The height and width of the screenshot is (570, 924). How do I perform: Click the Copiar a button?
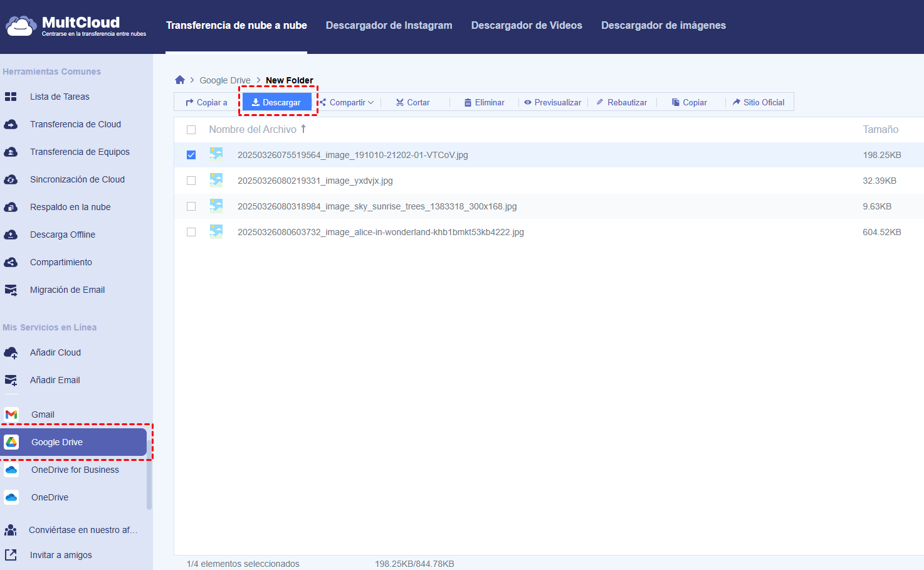click(206, 102)
